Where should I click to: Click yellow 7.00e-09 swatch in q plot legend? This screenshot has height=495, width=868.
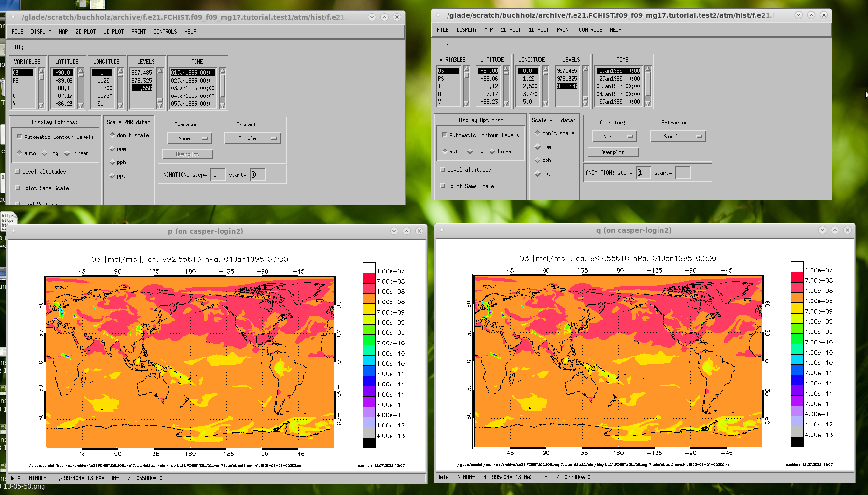coord(797,308)
